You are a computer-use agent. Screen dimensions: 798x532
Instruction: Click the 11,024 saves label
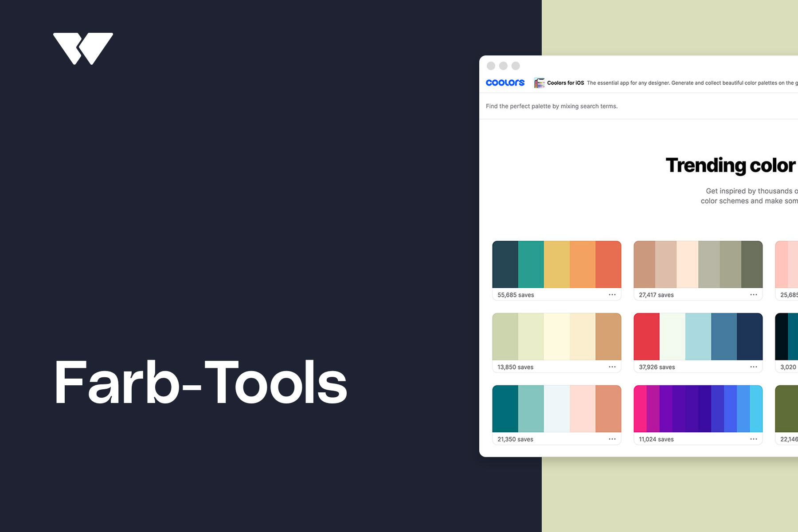[x=656, y=439]
